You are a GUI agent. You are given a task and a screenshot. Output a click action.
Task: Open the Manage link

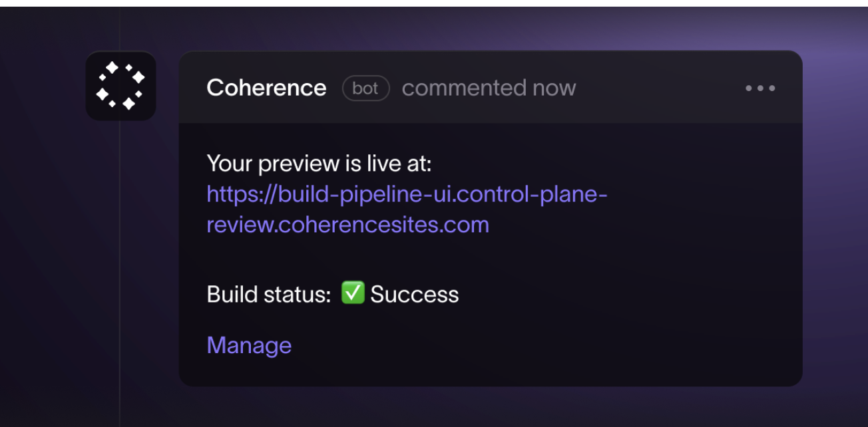(x=249, y=345)
